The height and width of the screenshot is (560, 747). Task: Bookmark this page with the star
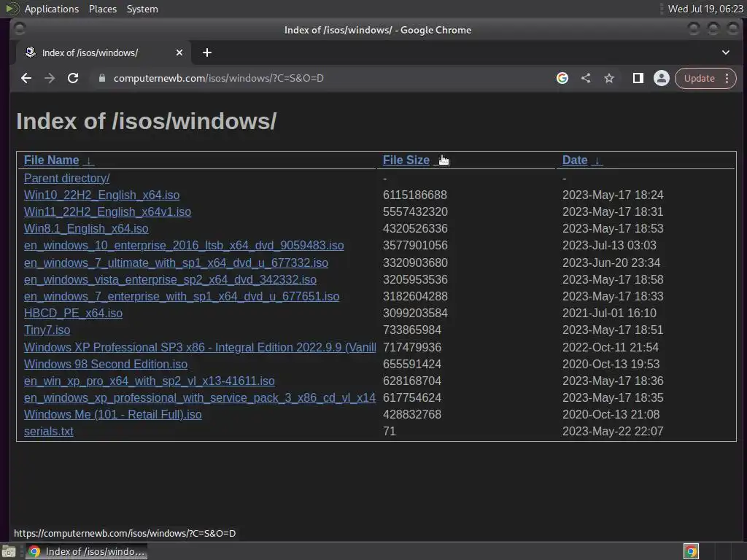pyautogui.click(x=609, y=78)
